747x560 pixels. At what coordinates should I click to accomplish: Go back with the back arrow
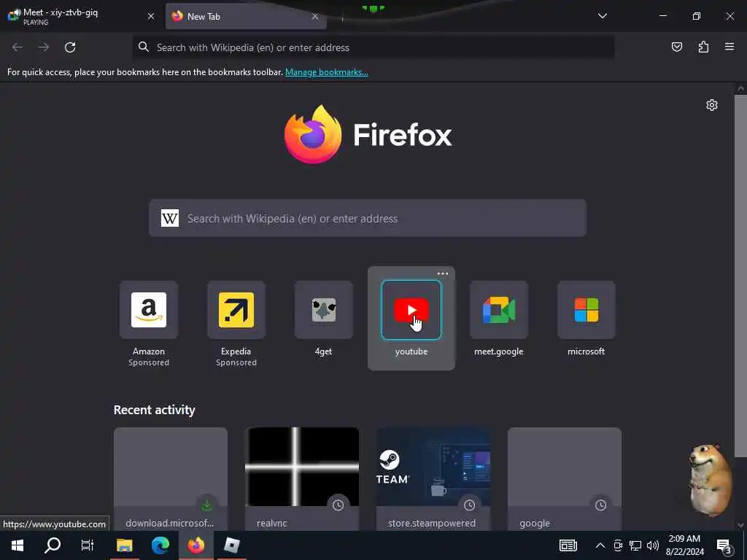click(18, 47)
